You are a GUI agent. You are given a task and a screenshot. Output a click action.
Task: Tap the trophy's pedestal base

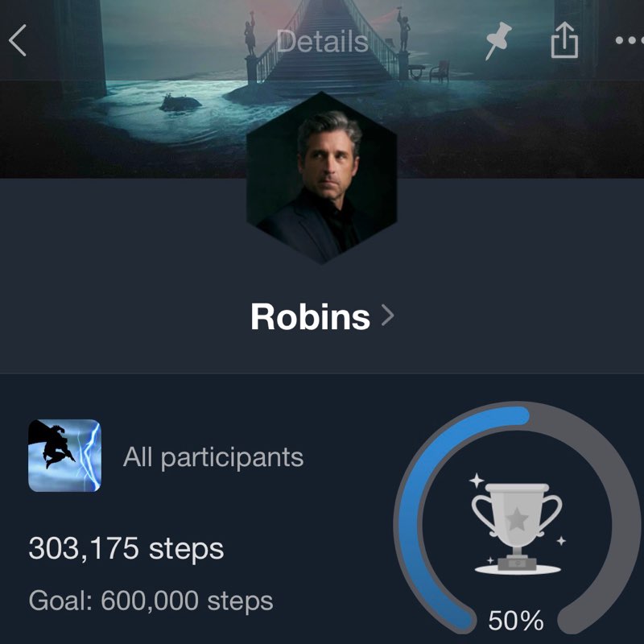tap(517, 565)
